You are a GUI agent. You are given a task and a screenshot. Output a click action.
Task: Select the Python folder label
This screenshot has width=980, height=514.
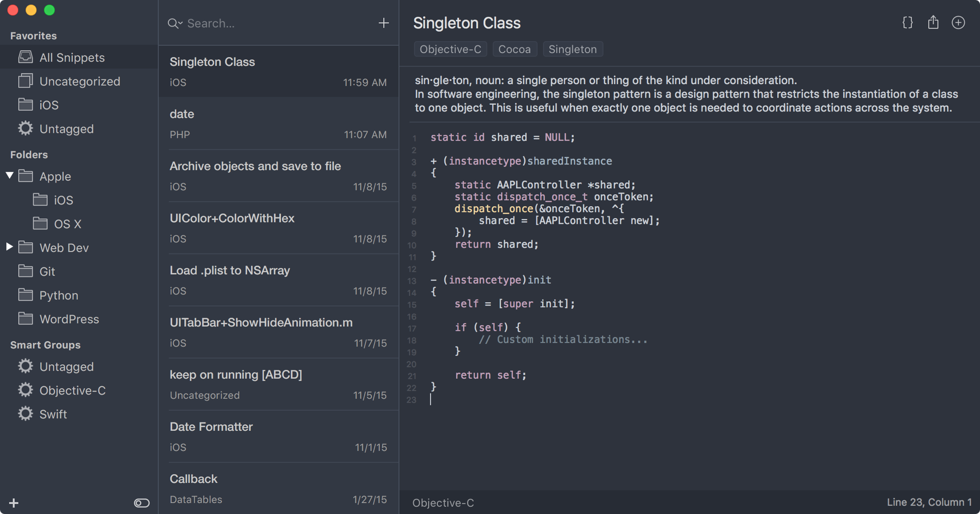coord(58,295)
